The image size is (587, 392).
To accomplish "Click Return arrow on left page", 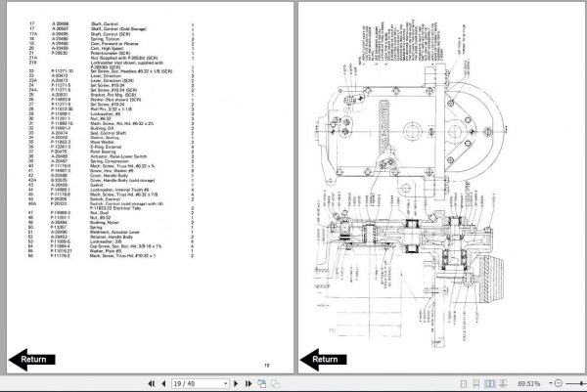I will pos(32,360).
